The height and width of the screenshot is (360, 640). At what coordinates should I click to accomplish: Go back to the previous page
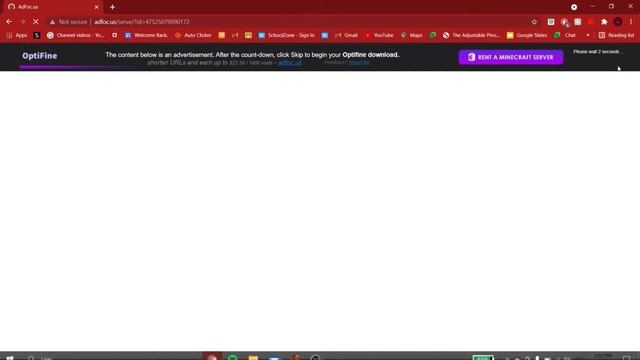(x=9, y=22)
